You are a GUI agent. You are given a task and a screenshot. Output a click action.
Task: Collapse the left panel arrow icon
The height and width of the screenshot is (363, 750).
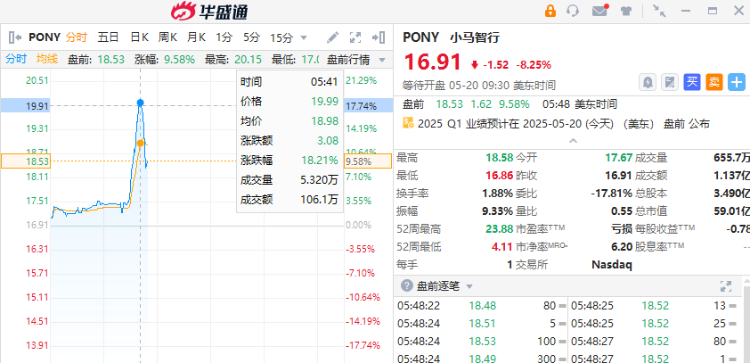[x=15, y=37]
